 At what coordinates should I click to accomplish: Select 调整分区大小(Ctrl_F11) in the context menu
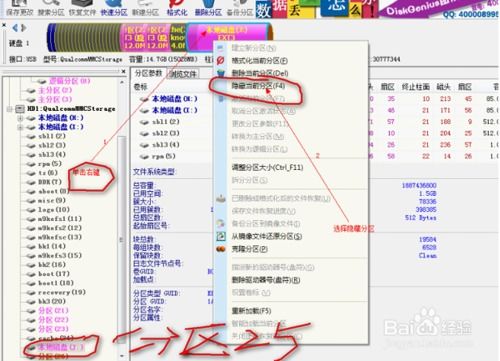point(267,167)
